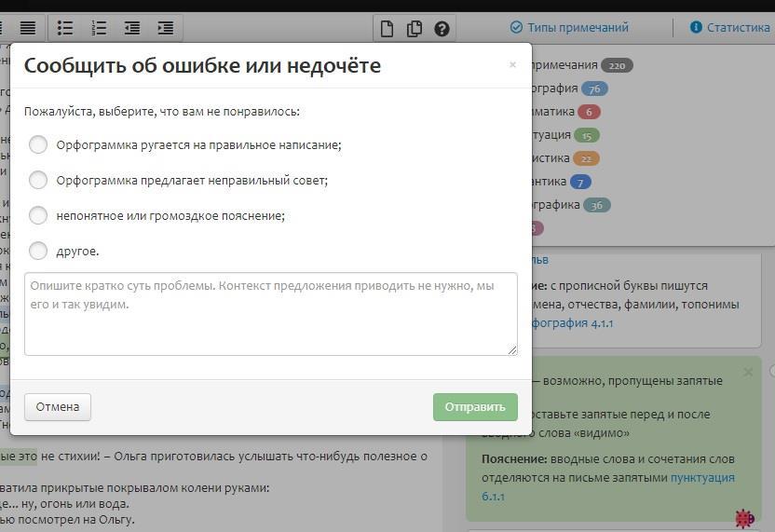Pick the 'другое' radio option
This screenshot has height=532, width=775.
38,251
